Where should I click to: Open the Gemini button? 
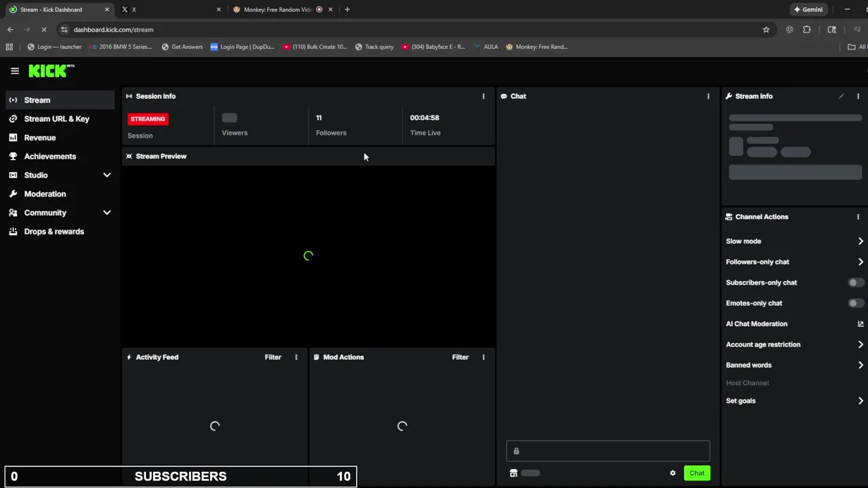pyautogui.click(x=808, y=9)
